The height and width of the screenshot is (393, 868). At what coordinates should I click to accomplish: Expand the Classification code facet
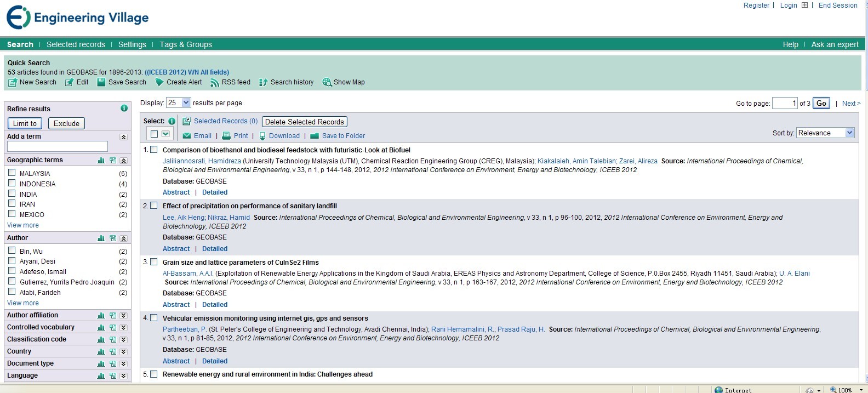coord(123,340)
